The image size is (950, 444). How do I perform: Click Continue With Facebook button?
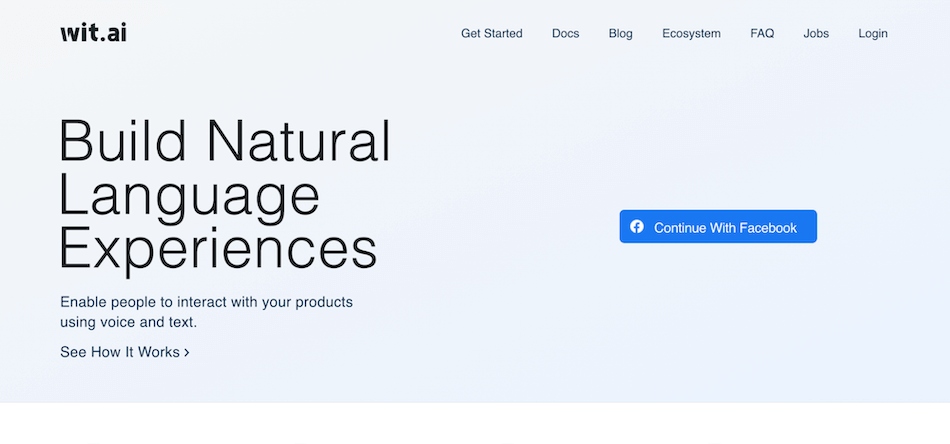718,227
